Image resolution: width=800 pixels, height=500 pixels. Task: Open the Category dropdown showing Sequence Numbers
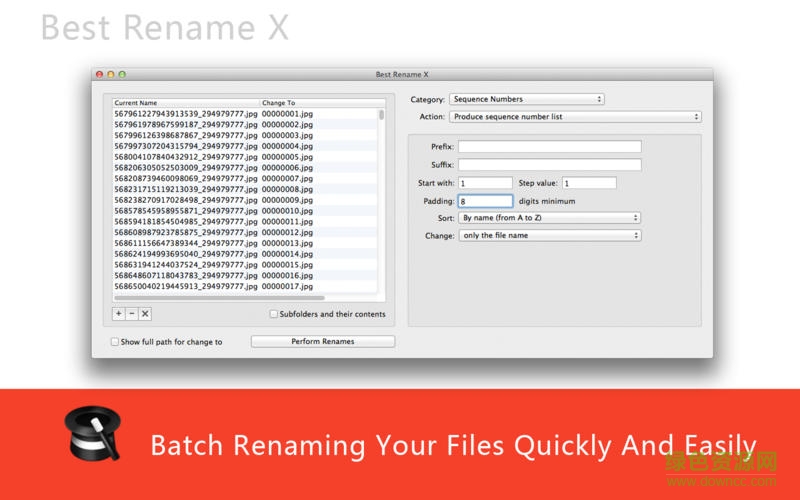[526, 99]
